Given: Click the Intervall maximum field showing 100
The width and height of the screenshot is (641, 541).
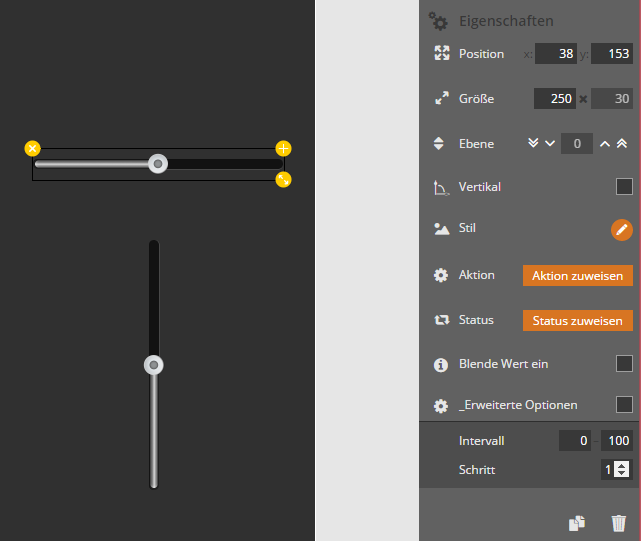Looking at the screenshot, I should (x=617, y=441).
